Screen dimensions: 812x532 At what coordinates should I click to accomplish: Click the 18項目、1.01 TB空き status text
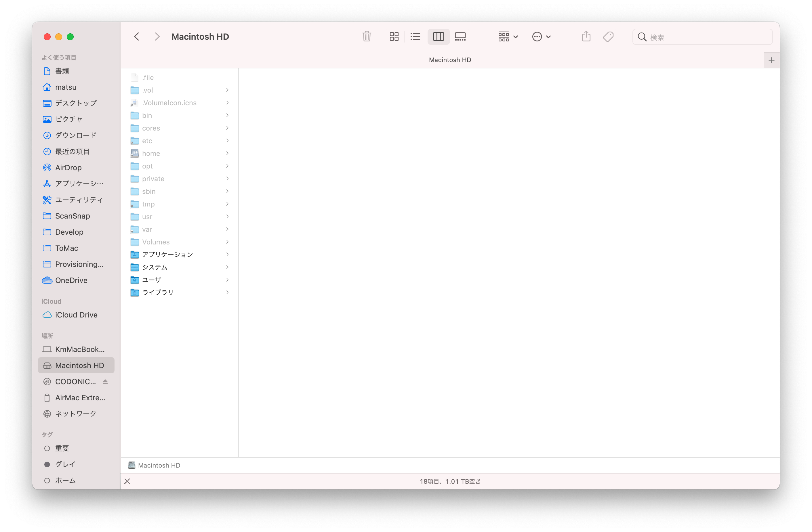click(450, 481)
